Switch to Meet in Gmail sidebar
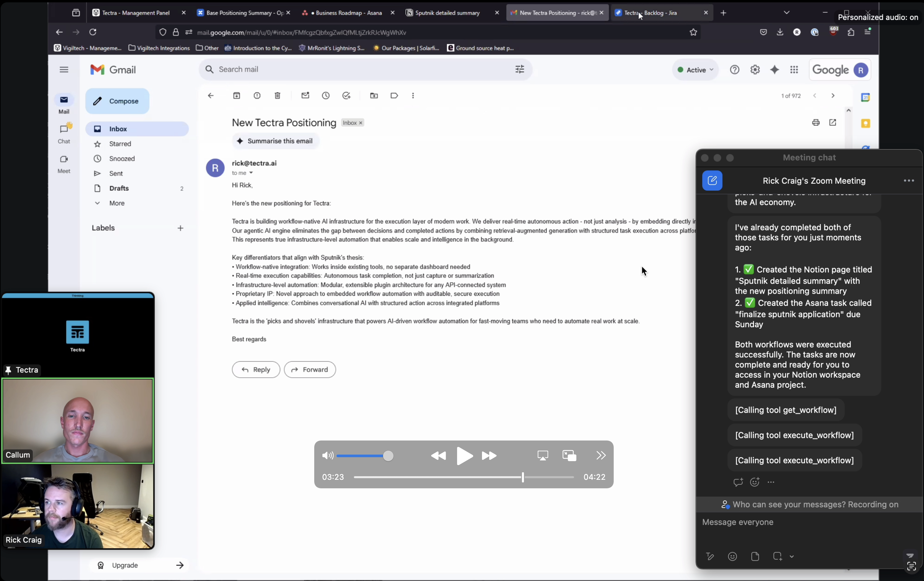 [x=64, y=164]
